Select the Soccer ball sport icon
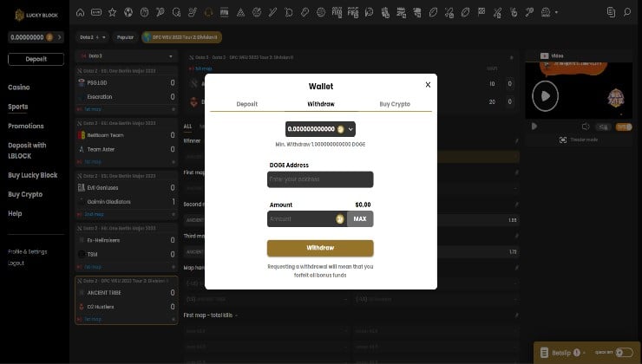Screen dimensions: 642x364 tap(128, 13)
